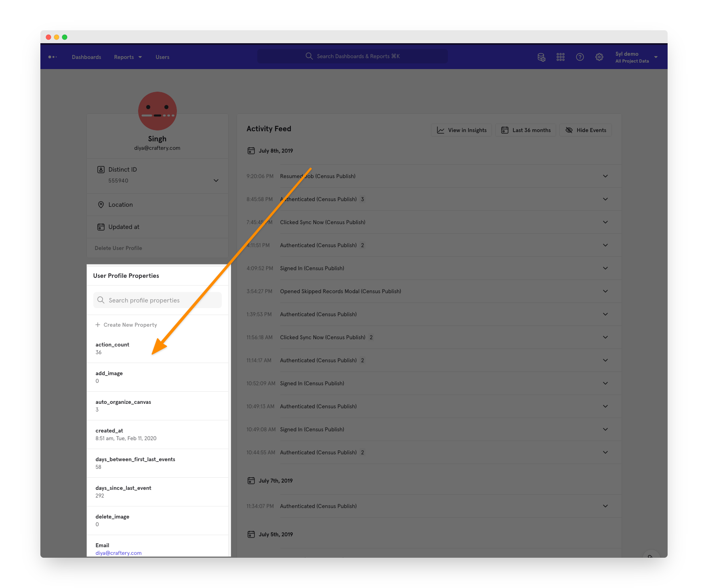The image size is (708, 588).
Task: Open the Dashboards page
Action: 86,57
